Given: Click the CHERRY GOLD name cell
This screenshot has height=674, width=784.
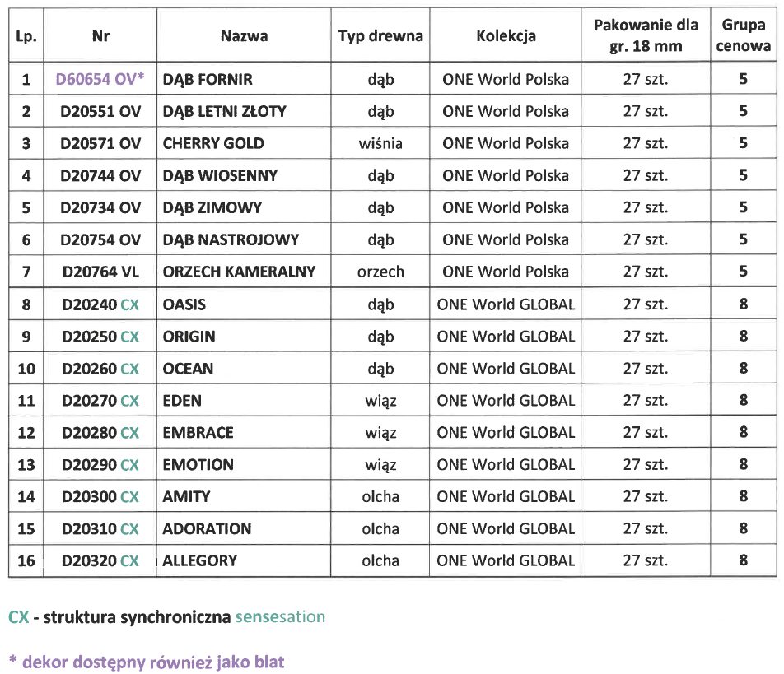Looking at the screenshot, I should point(244,143).
